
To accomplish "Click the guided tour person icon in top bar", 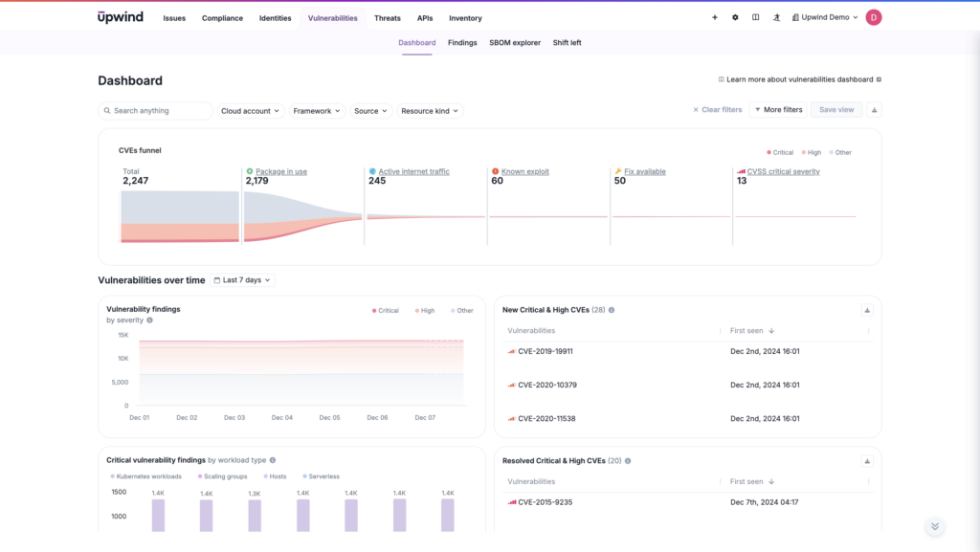I will [776, 17].
